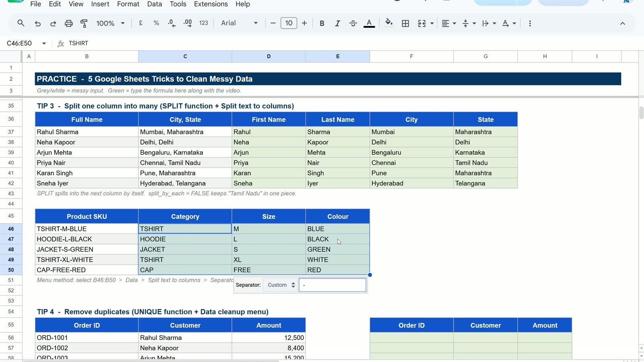
Task: Click the name box showing C46:E50
Action: (x=19, y=43)
